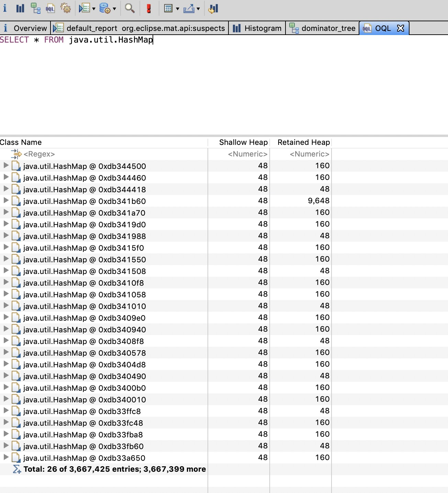448x493 pixels.
Task: Expand the HashMap @ 0xdb341b60 row
Action: click(6, 200)
